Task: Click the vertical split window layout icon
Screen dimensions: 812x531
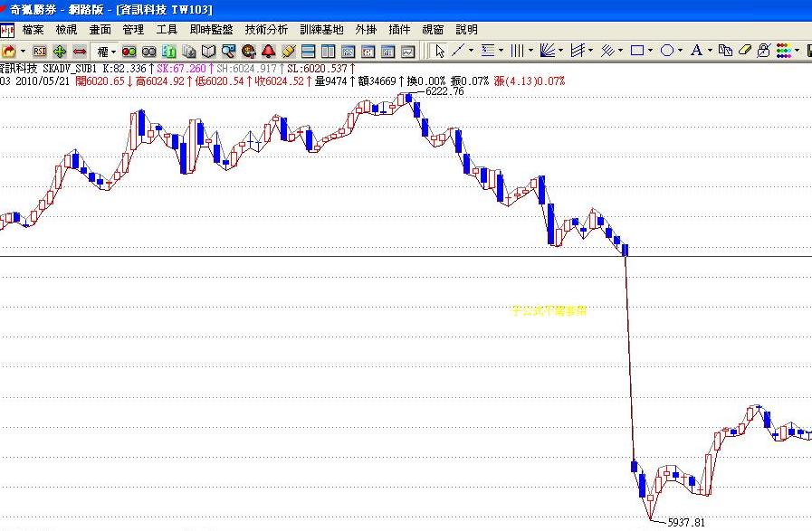Action: coord(329,51)
